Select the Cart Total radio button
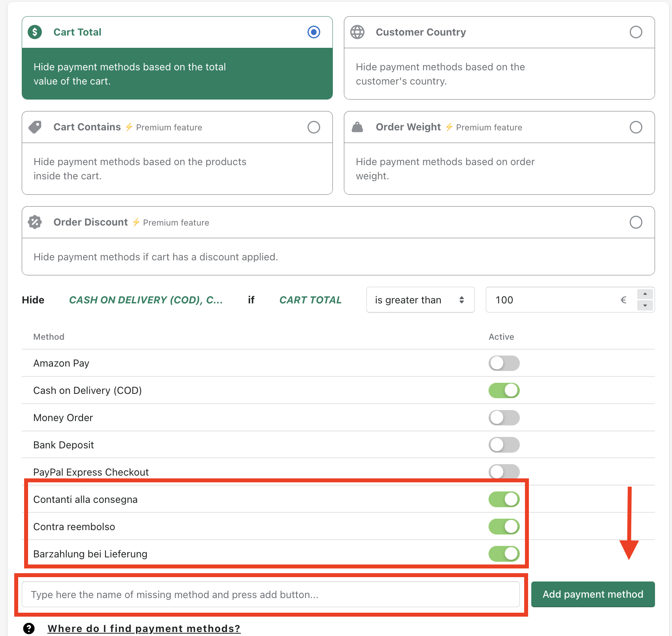Viewport: 672px width, 636px height. (x=314, y=32)
